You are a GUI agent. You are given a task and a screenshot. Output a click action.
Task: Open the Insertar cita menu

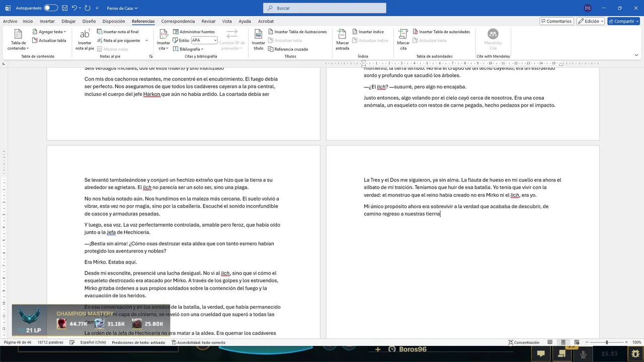pos(164,39)
